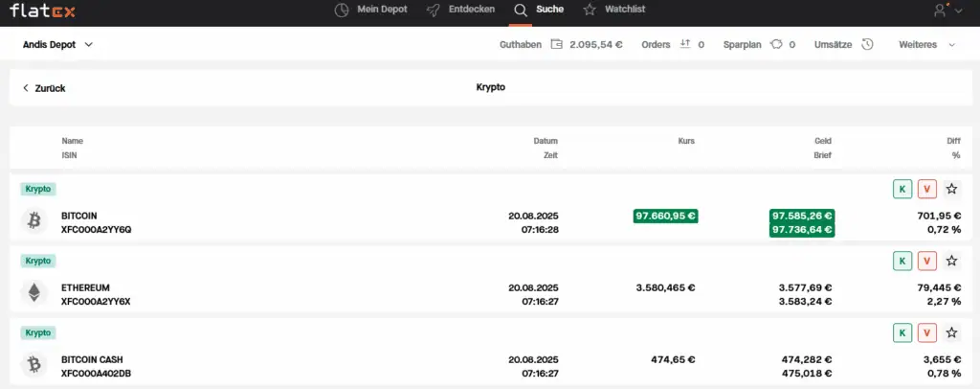The image size is (980, 389).
Task: Toggle watchlist star for Bitcoin
Action: 951,189
